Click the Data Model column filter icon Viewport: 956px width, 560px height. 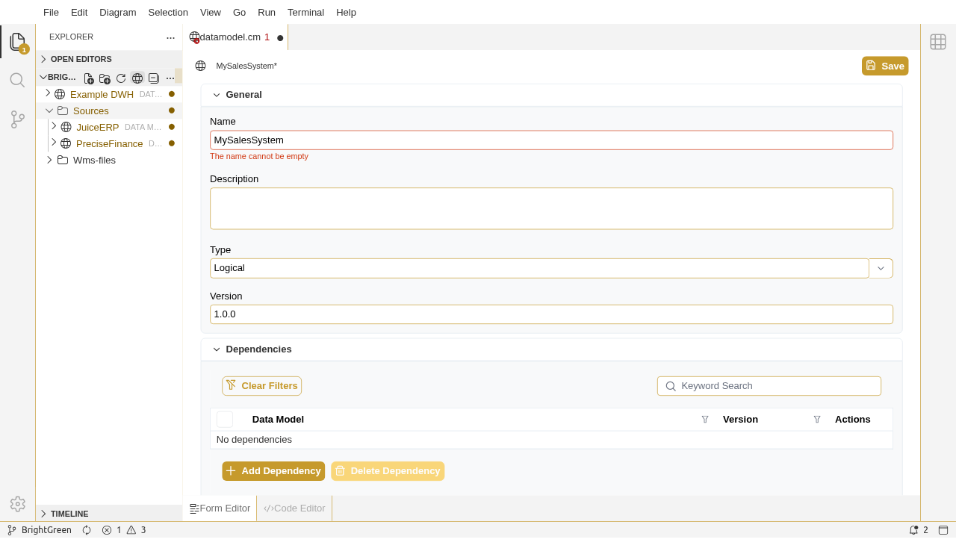pos(705,420)
